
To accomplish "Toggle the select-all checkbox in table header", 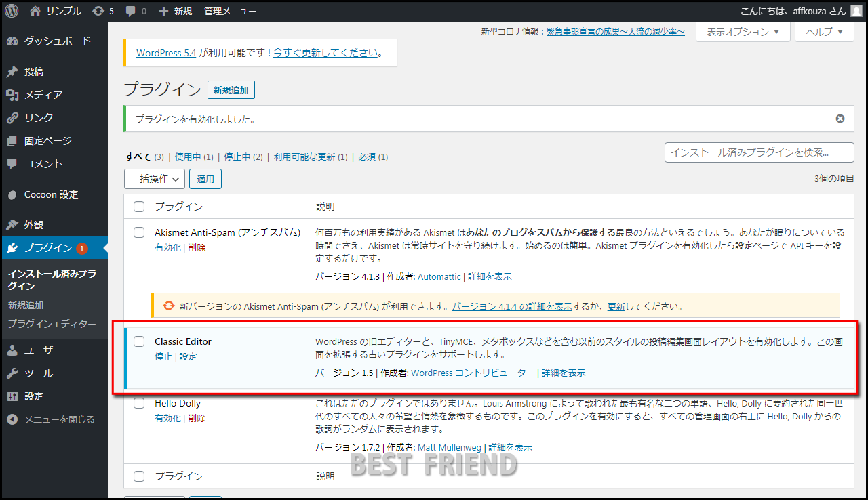I will click(139, 207).
